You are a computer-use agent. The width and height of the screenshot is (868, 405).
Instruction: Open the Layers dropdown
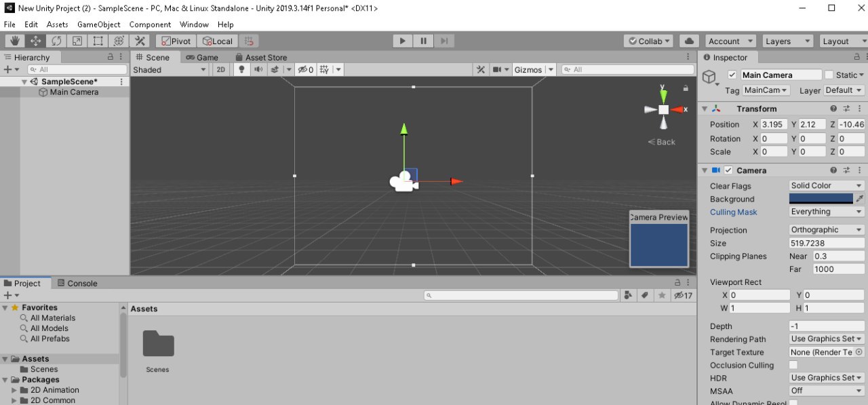pyautogui.click(x=787, y=41)
